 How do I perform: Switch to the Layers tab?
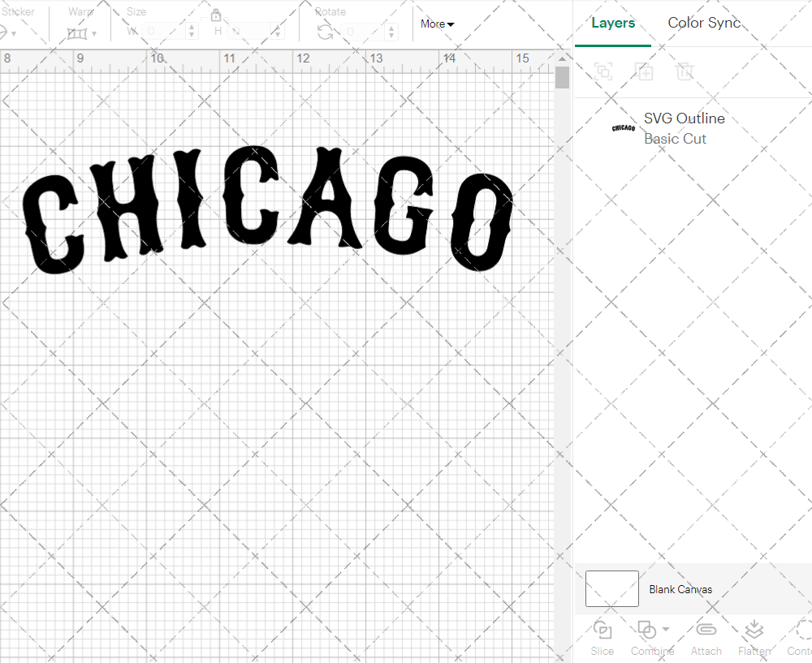tap(613, 23)
